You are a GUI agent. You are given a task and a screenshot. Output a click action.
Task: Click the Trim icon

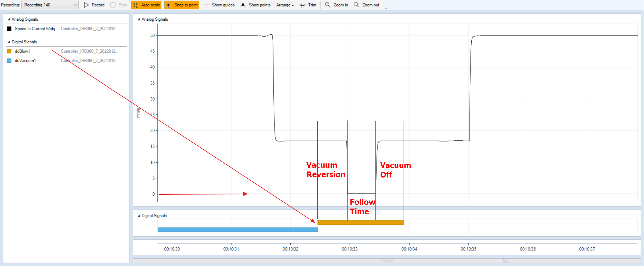click(x=302, y=5)
